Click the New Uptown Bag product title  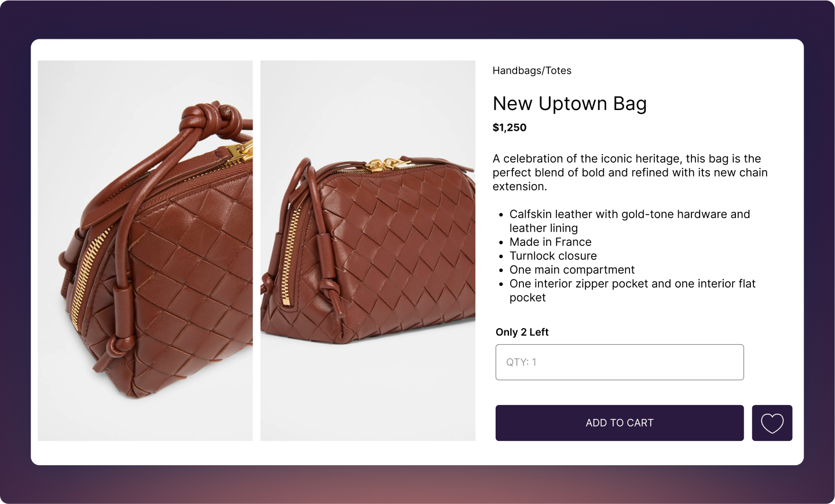pyautogui.click(x=569, y=104)
